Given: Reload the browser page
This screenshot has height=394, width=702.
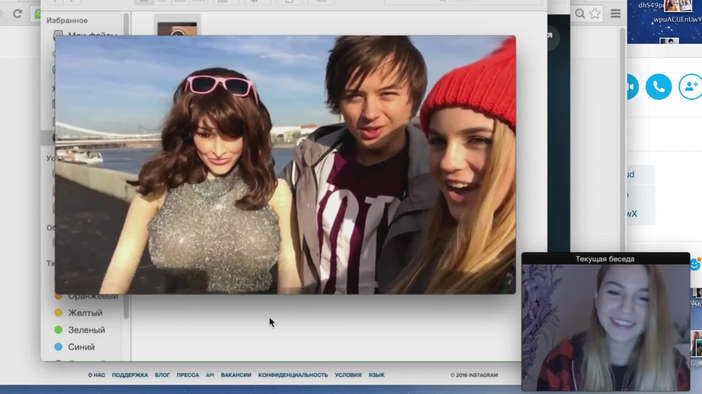Looking at the screenshot, I should (x=17, y=13).
